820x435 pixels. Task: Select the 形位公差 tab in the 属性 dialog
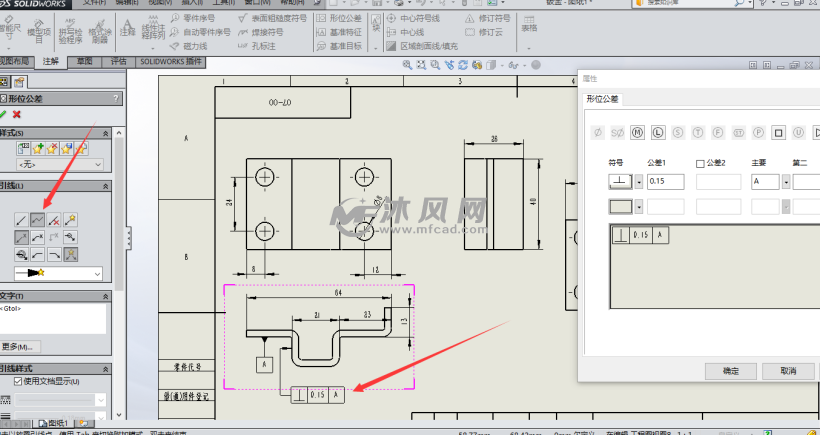click(x=602, y=99)
